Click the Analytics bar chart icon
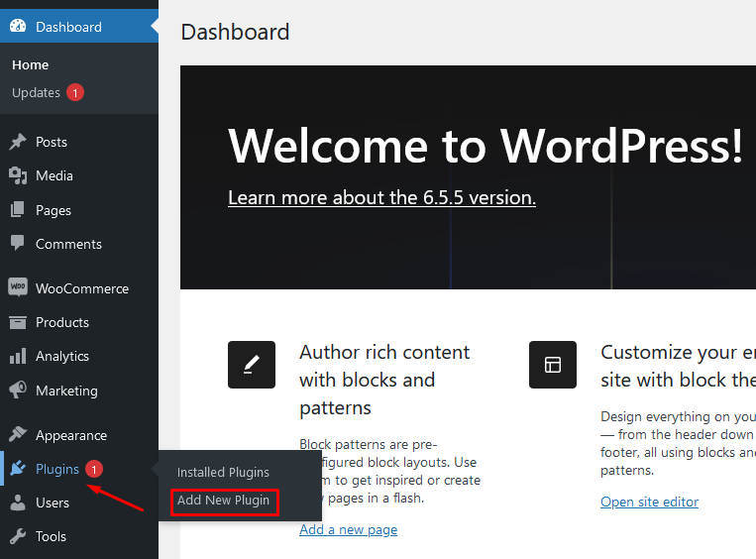Image resolution: width=756 pixels, height=559 pixels. click(x=18, y=356)
